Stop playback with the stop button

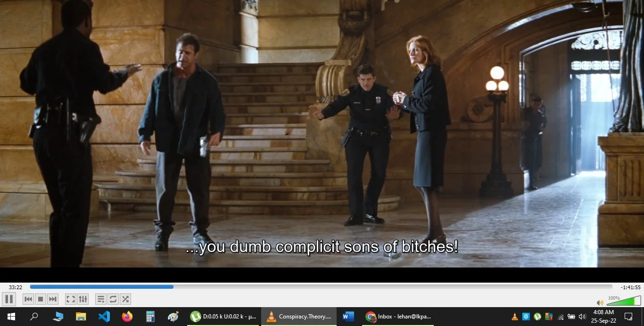(x=41, y=299)
